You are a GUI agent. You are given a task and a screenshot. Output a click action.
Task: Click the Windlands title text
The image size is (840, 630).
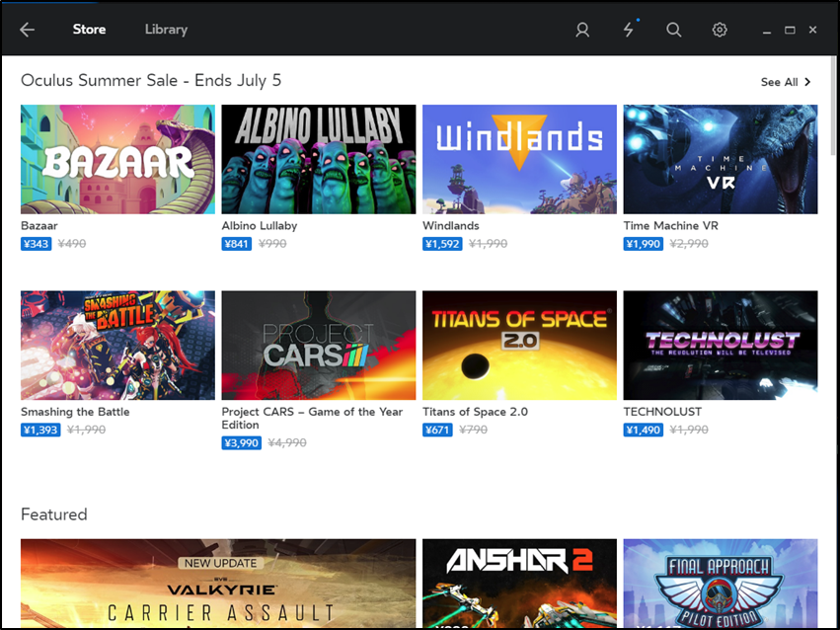[x=450, y=225]
